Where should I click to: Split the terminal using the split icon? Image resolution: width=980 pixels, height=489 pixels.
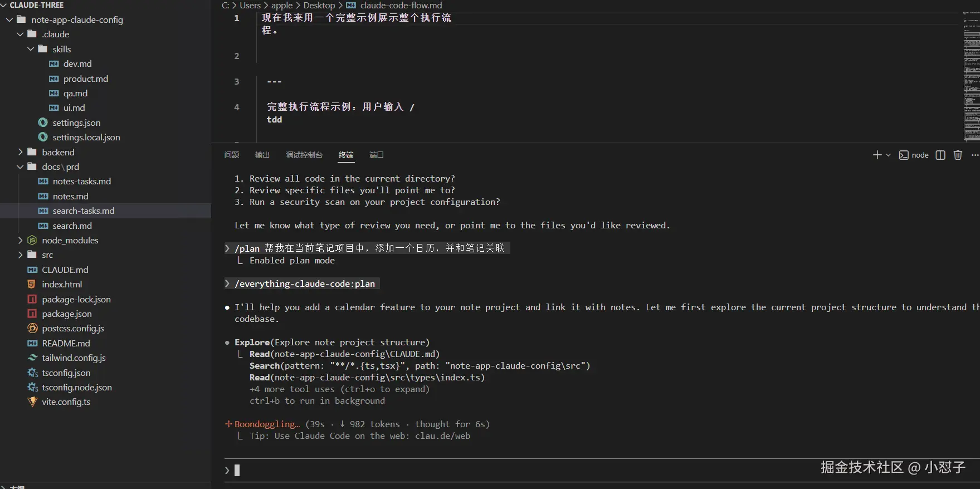tap(940, 155)
